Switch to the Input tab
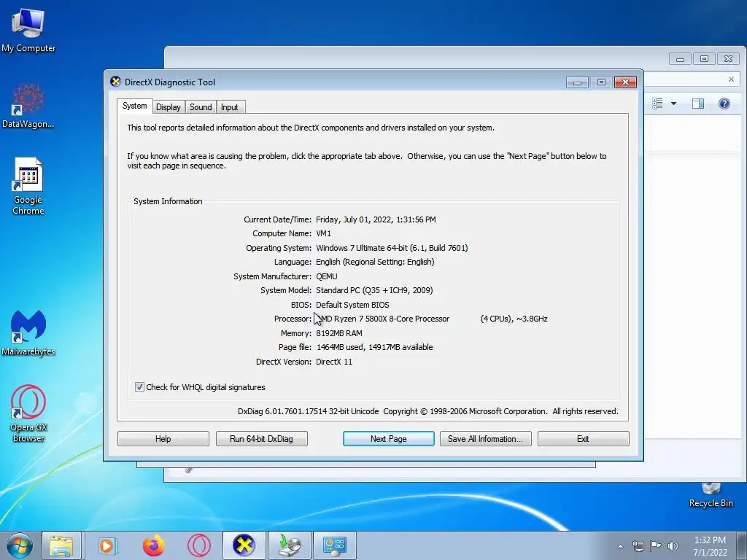Screen dimensions: 747x560 [229, 107]
